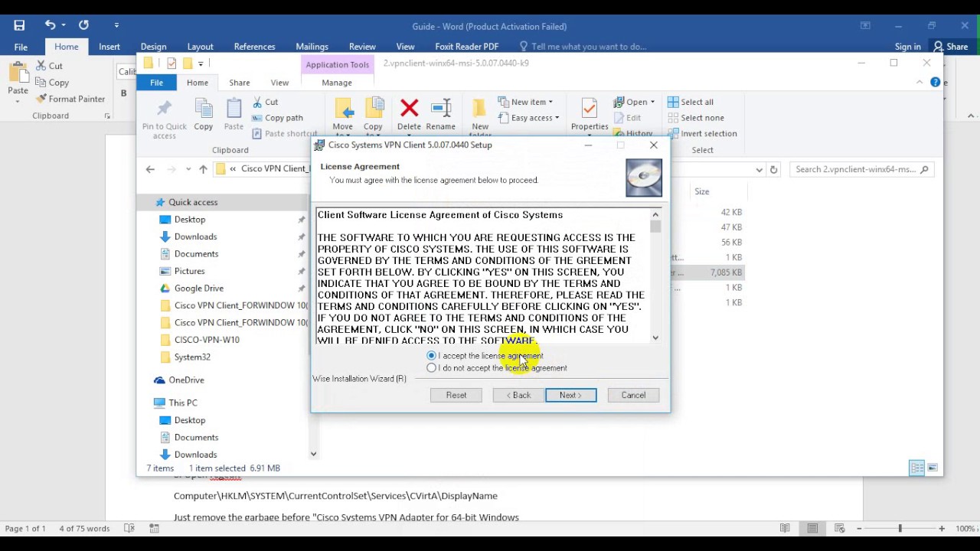
Task: Click Pin to Quick access in Explorer
Action: [164, 119]
